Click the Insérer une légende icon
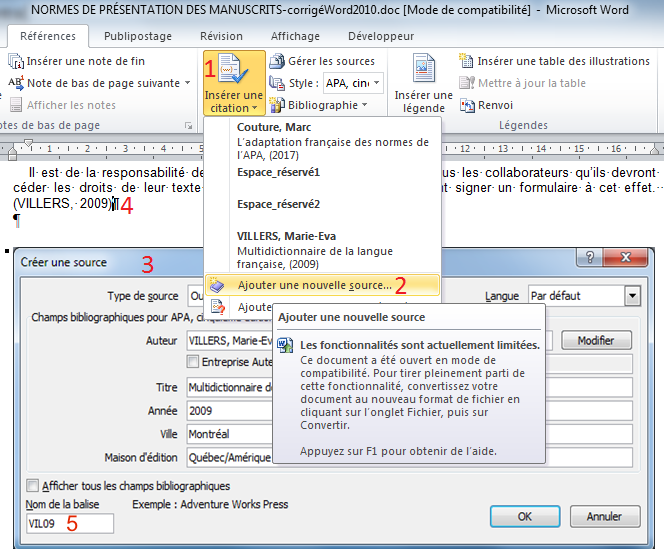 [x=424, y=68]
